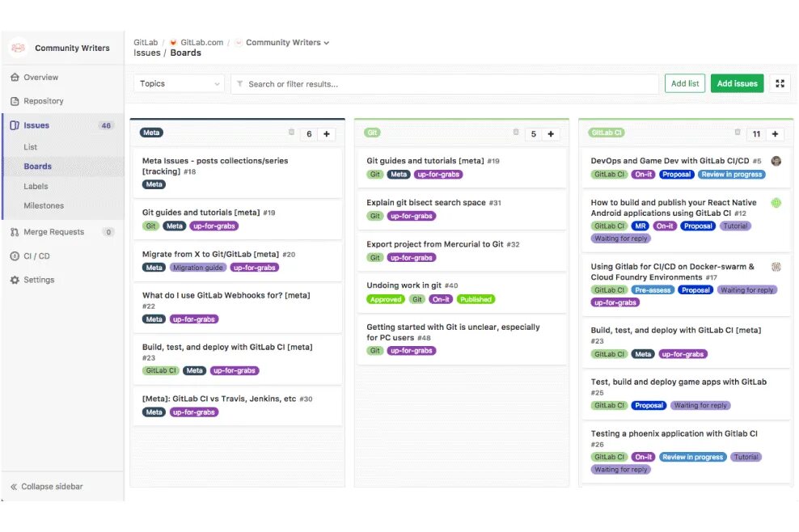This screenshot has width=799, height=532.
Task: Click Community Writers project title in sidebar
Action: 72,48
